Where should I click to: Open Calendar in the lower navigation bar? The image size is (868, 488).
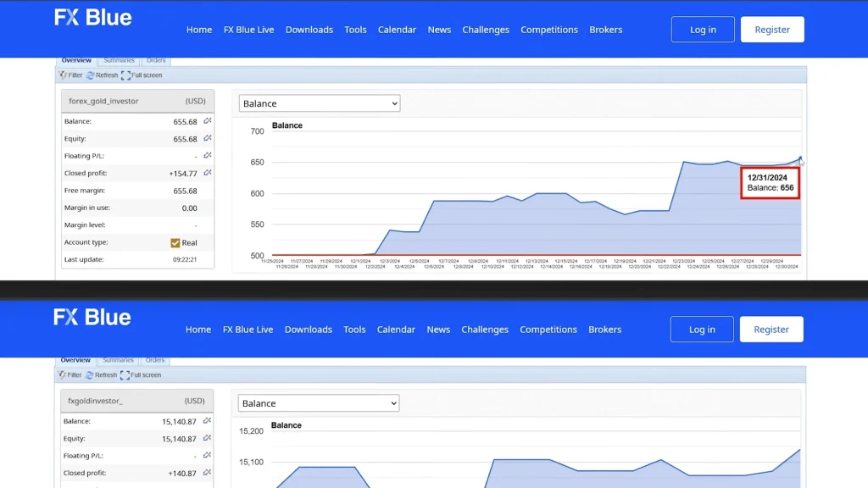point(396,330)
